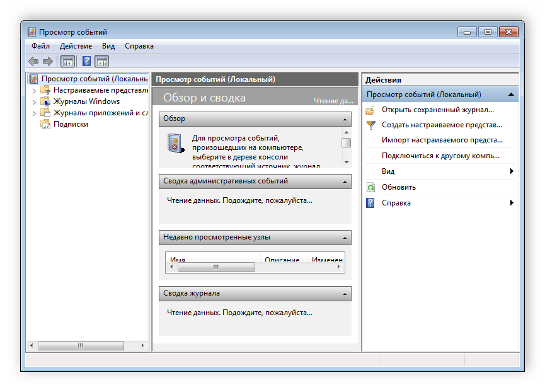Click Подключиться к другому компьютеру
Screen dimensions: 545x392
[x=441, y=155]
